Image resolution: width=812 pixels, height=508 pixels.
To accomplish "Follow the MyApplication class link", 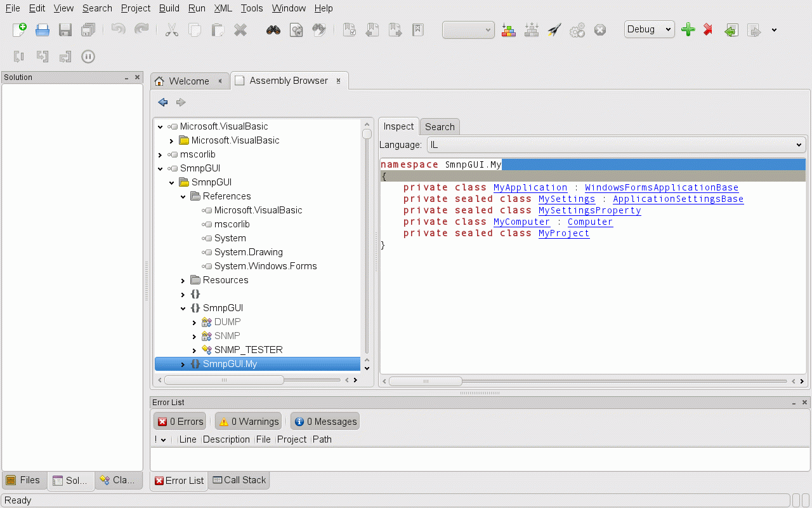I will pyautogui.click(x=530, y=187).
